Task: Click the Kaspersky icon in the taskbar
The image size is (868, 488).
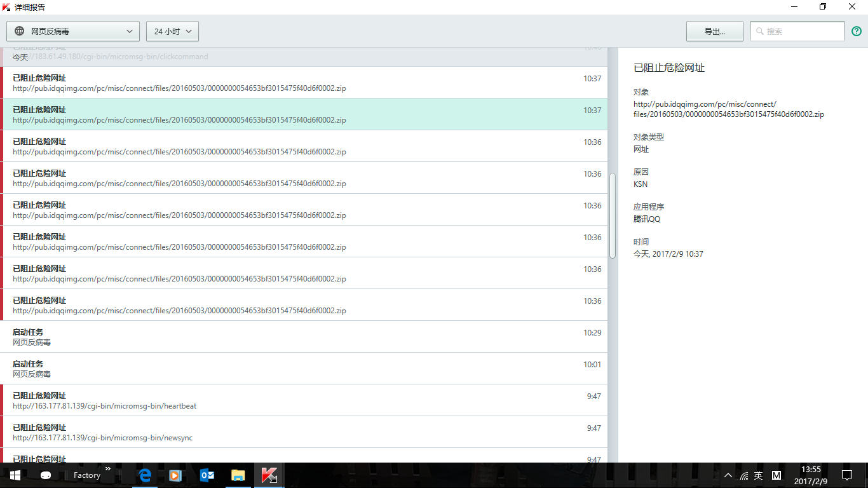Action: 269,475
